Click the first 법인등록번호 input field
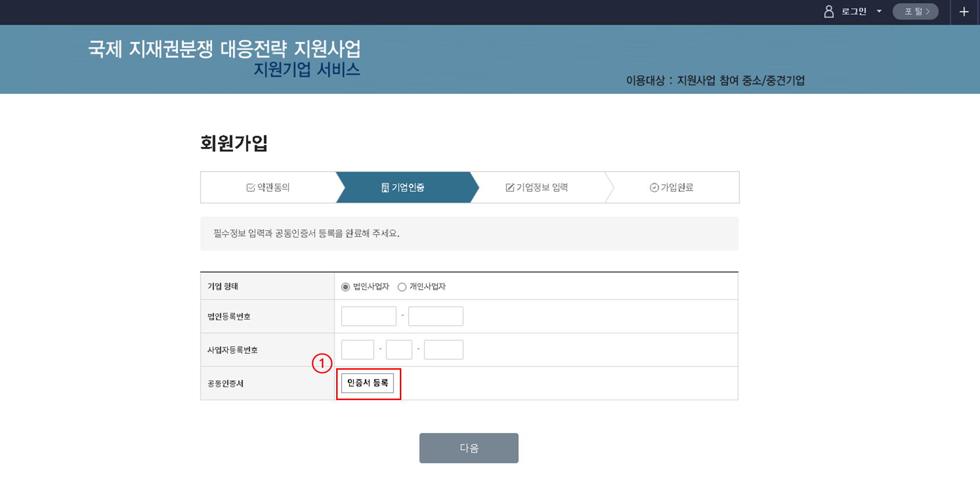Image resolution: width=980 pixels, height=498 pixels. pyautogui.click(x=368, y=316)
